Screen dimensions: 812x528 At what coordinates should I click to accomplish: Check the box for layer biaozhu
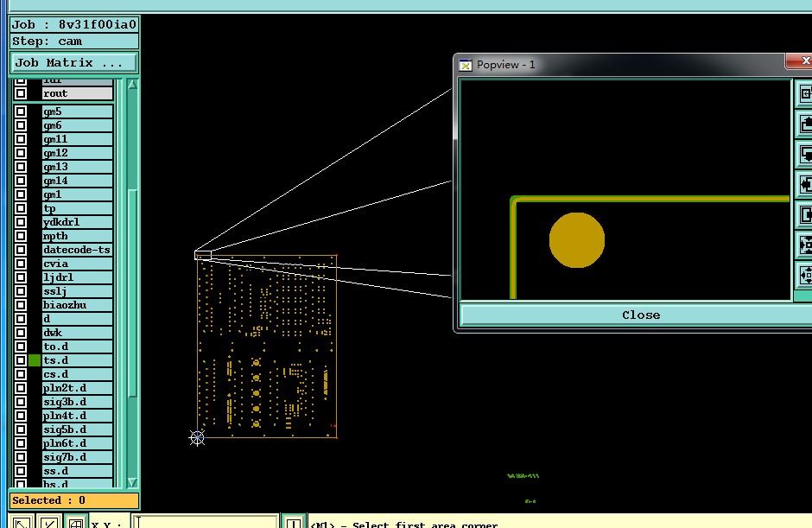pyautogui.click(x=21, y=305)
